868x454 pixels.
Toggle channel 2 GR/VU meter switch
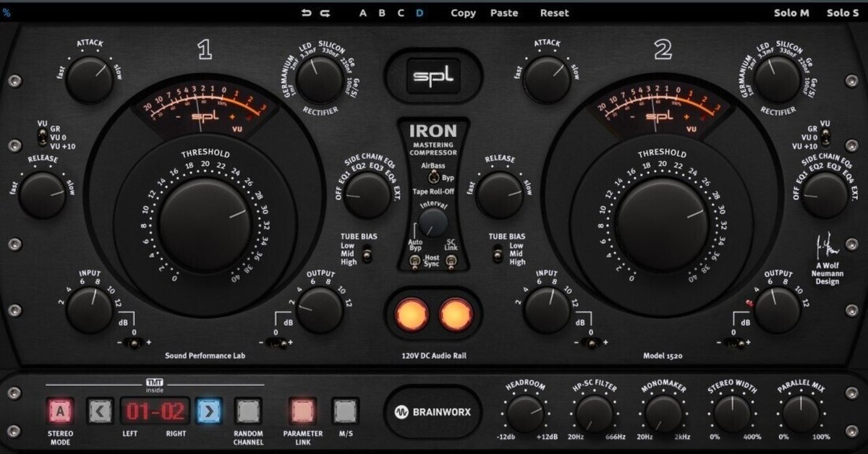[826, 135]
